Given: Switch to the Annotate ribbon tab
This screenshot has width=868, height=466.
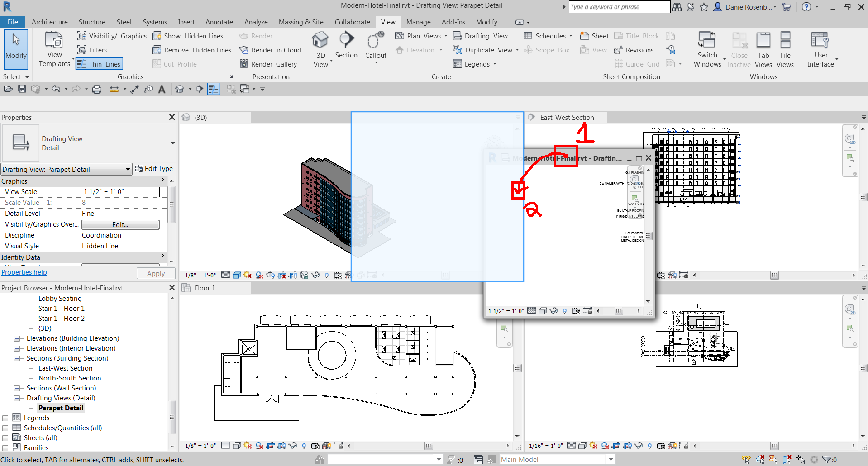Looking at the screenshot, I should pos(219,22).
